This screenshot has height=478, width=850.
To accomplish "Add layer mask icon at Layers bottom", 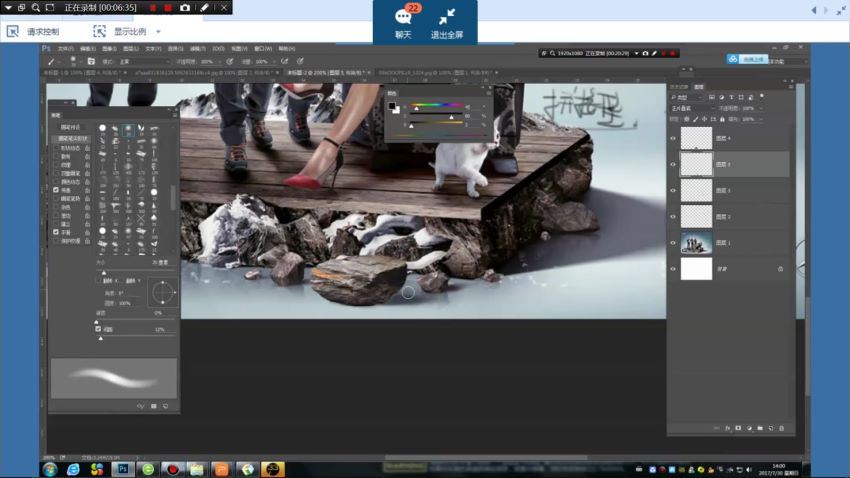I will [x=738, y=428].
